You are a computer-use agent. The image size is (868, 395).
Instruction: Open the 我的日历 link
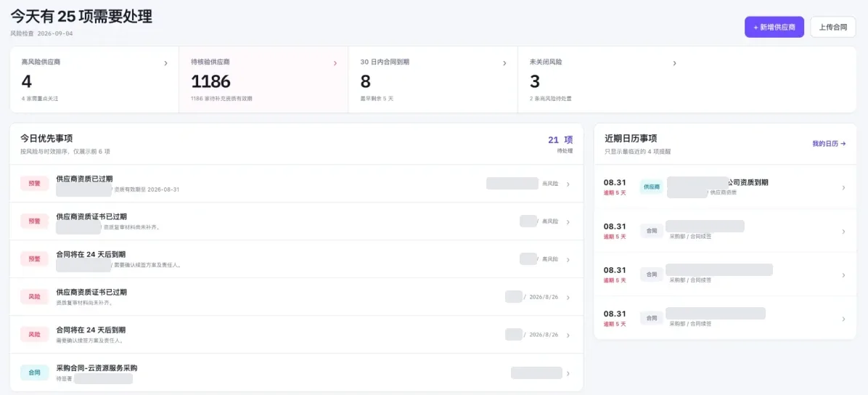pos(829,144)
